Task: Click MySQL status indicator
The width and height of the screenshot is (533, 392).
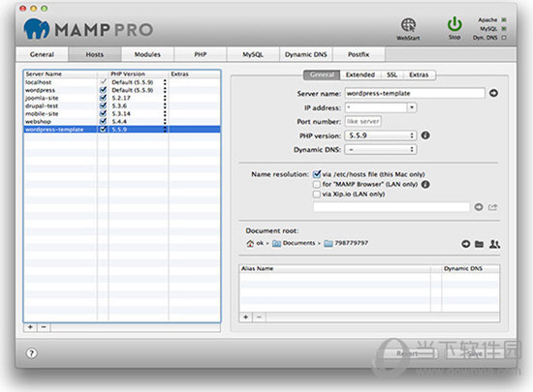Action: pos(504,29)
